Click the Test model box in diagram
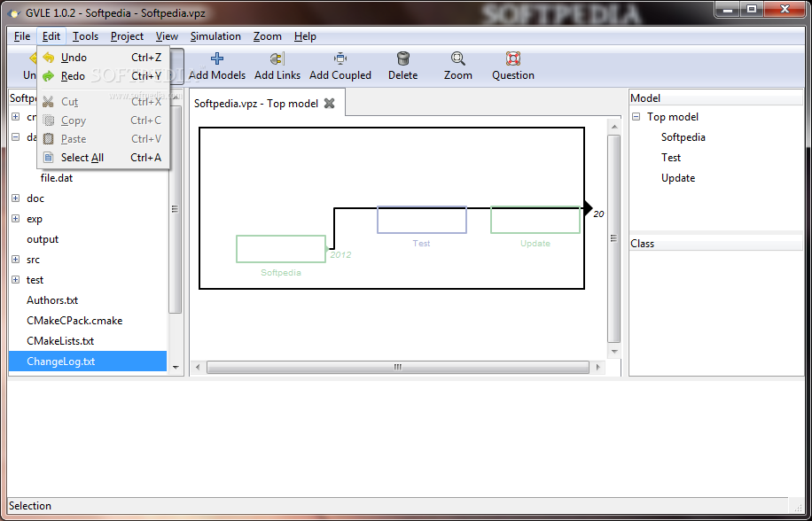The image size is (812, 521). (422, 220)
